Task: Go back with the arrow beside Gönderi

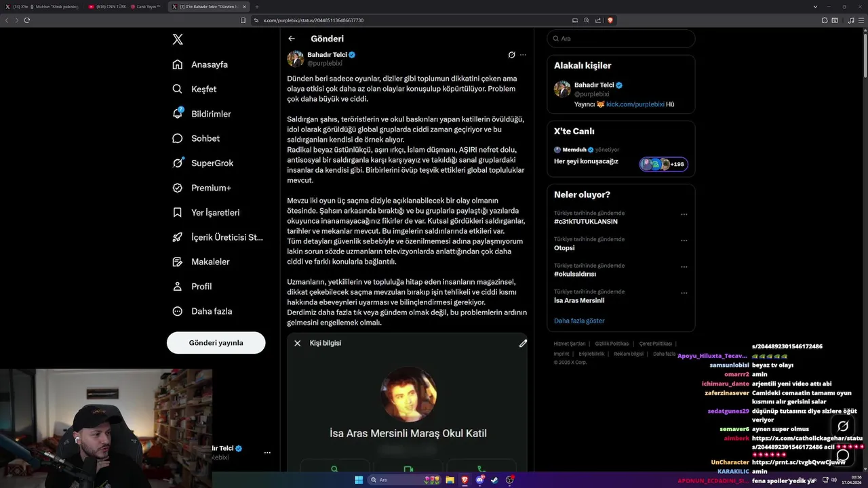Action: (292, 39)
